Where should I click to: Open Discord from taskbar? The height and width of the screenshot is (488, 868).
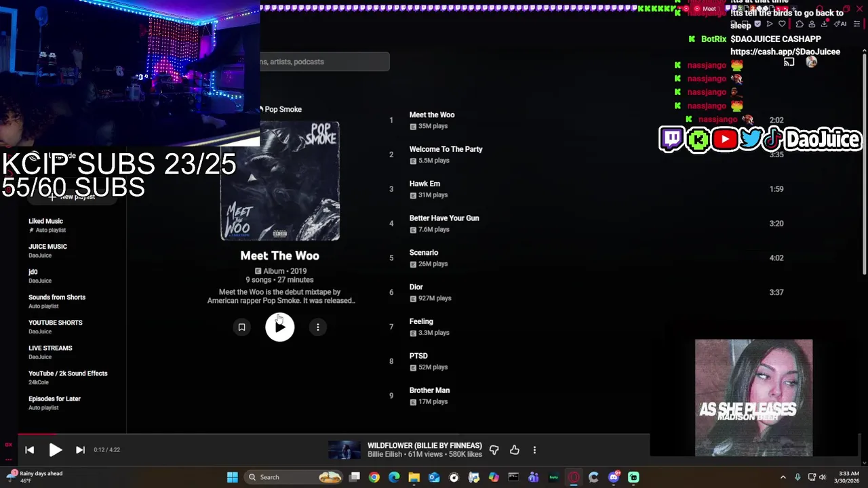pyautogui.click(x=614, y=477)
